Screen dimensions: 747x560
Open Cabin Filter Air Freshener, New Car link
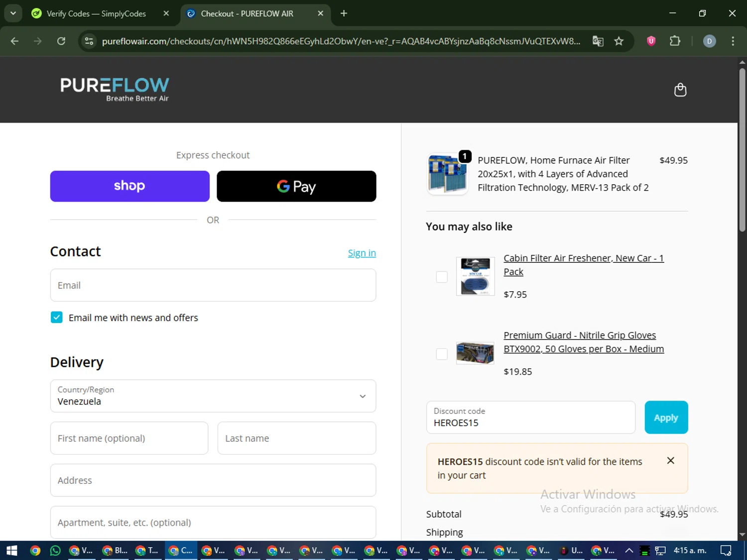584,265
